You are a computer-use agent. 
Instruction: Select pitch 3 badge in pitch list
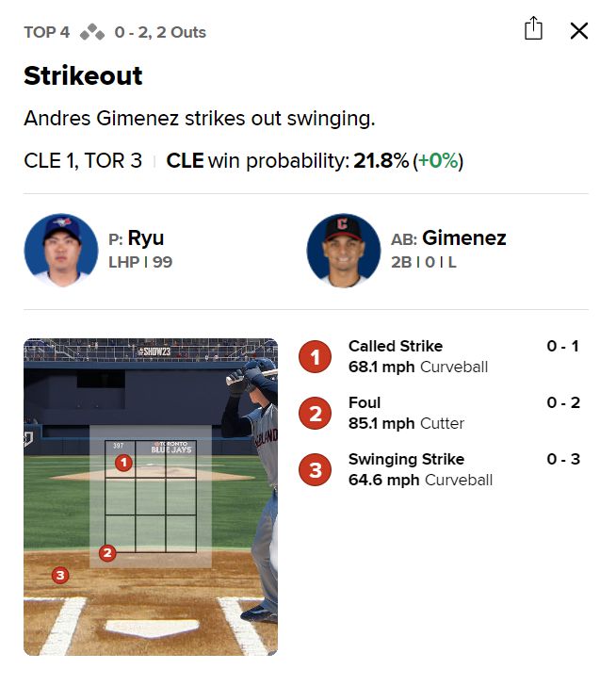pos(316,469)
